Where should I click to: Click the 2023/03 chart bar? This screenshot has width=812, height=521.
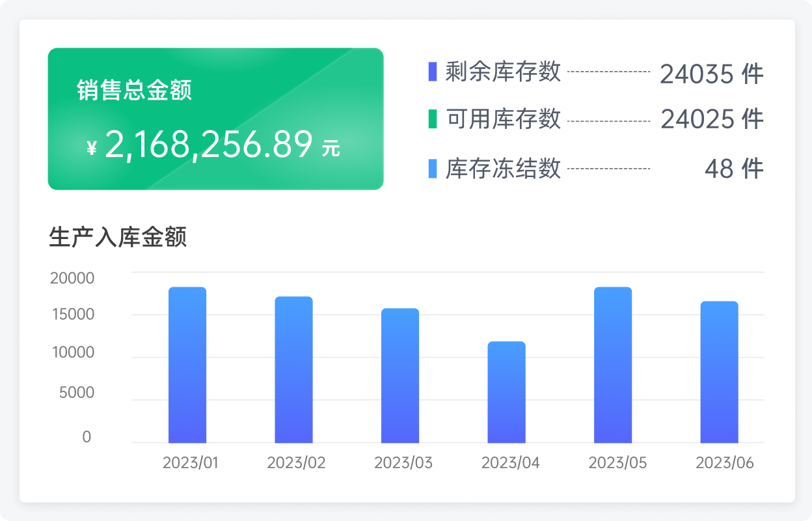pos(400,376)
